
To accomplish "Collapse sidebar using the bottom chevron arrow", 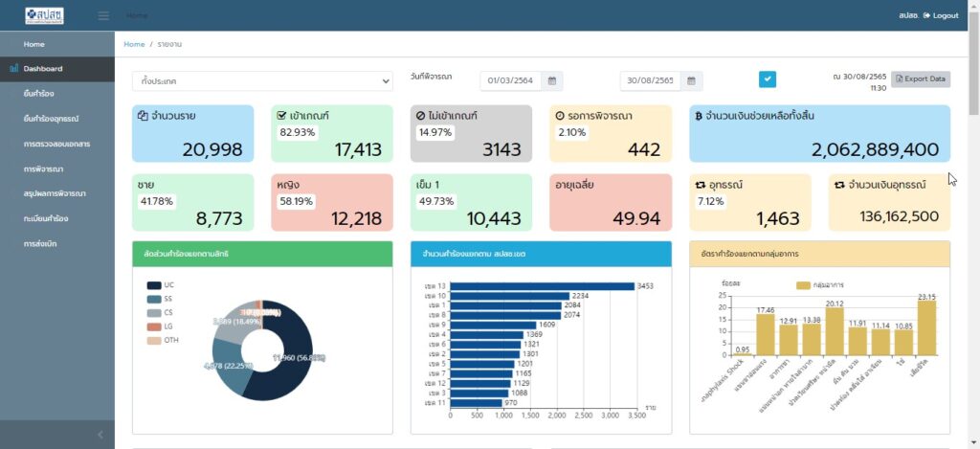I will [100, 435].
